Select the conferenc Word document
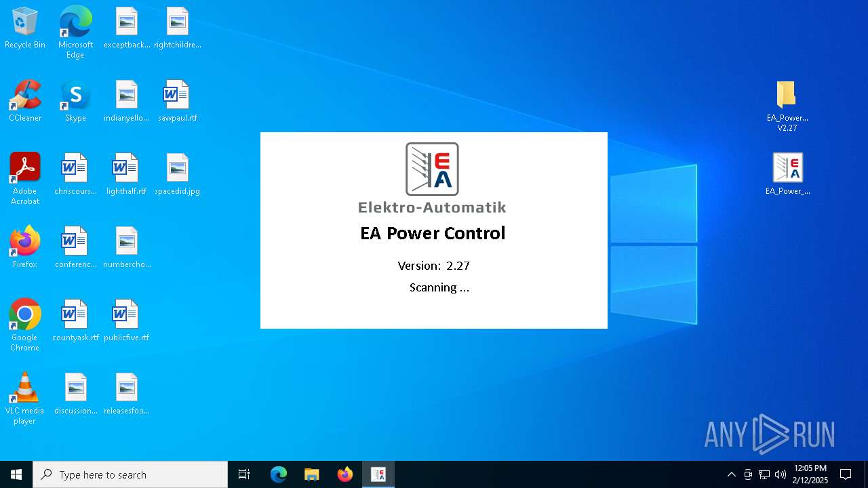Screen dimensions: 868x488 coord(75,248)
